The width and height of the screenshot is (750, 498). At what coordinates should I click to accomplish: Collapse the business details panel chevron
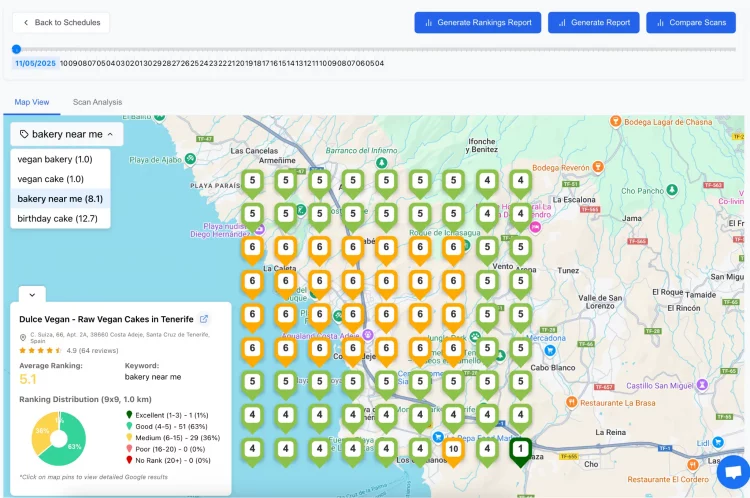pyautogui.click(x=32, y=295)
